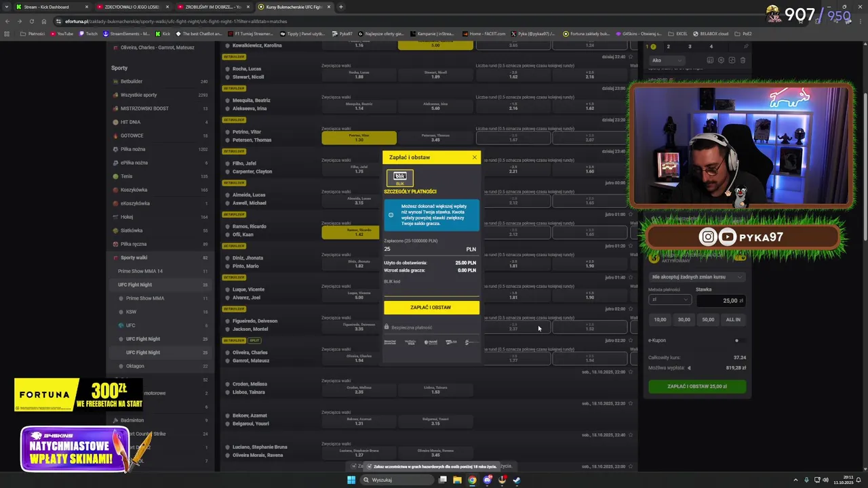
Task: Open Oktagon league in sidebar
Action: pos(160,366)
